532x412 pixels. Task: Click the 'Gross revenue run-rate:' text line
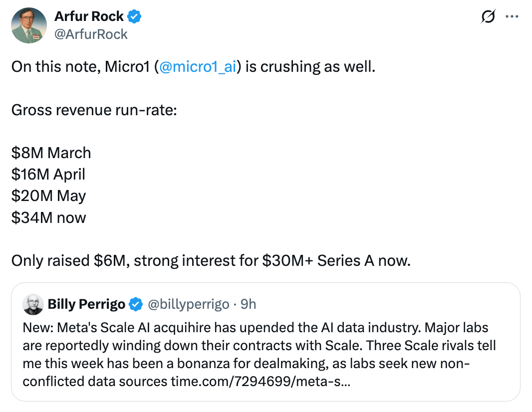(x=94, y=110)
